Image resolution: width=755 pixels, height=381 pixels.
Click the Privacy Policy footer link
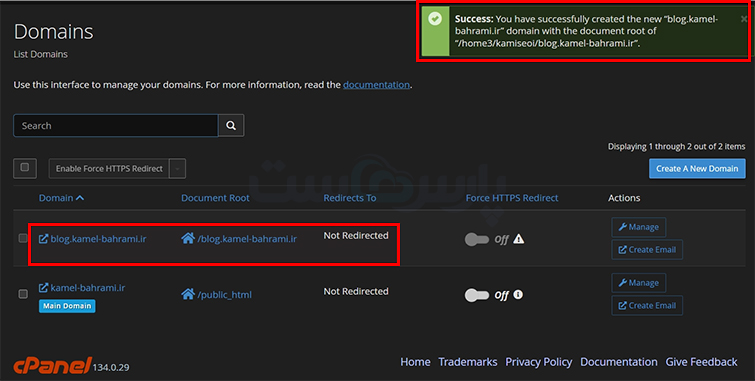click(538, 362)
